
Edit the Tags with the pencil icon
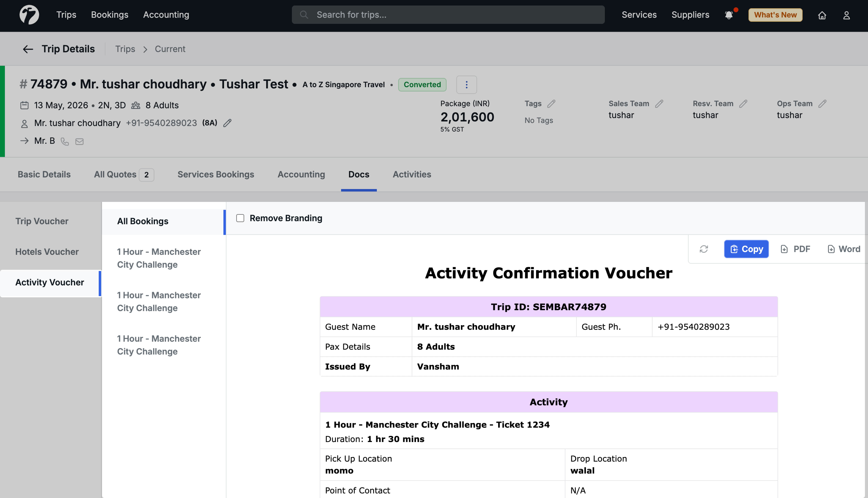[551, 104]
